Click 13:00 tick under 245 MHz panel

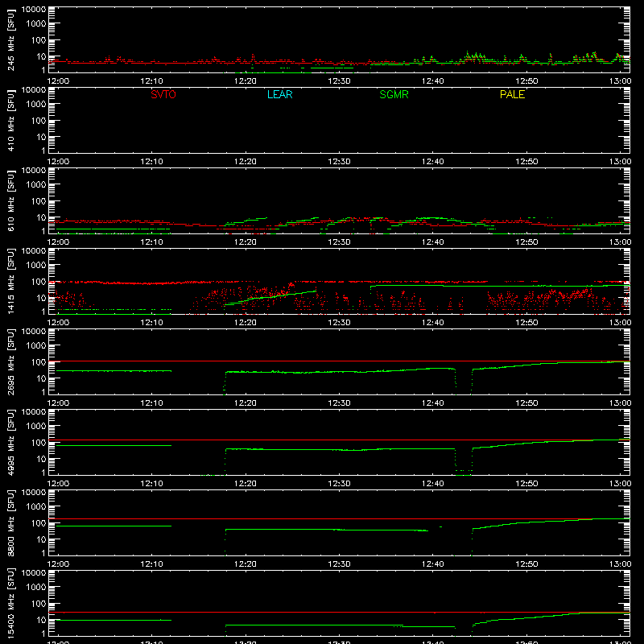(620, 81)
